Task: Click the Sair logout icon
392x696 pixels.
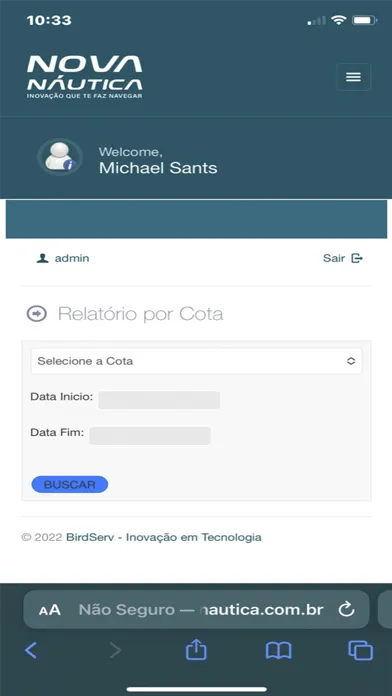Action: click(357, 258)
